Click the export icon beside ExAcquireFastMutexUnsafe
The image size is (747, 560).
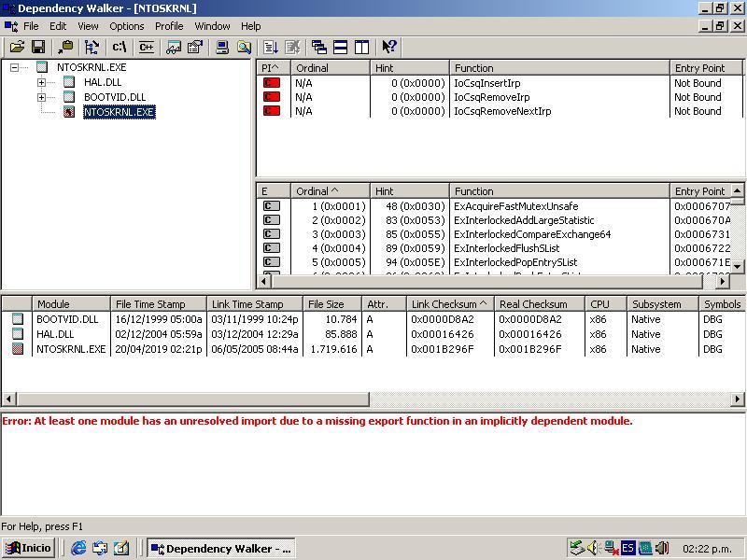(272, 206)
